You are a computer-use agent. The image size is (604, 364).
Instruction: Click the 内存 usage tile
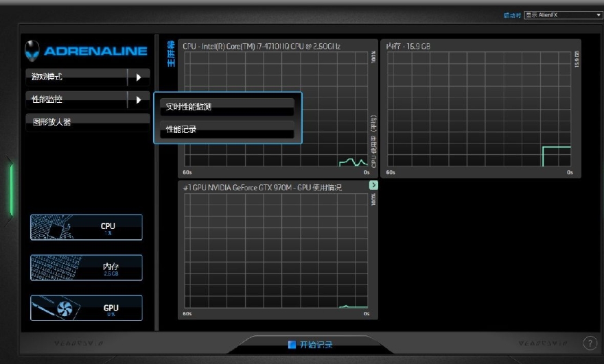pos(86,267)
